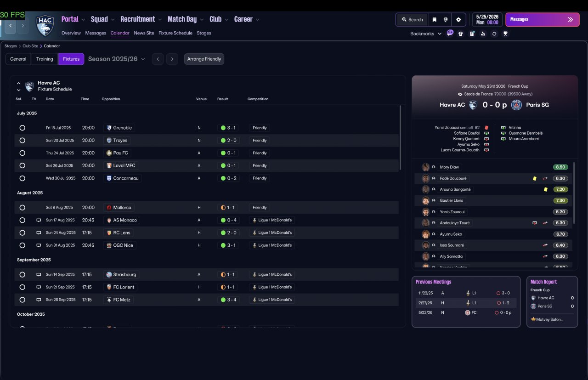The image size is (588, 380).
Task: Open the Season 2025/26 dropdown
Action: pyautogui.click(x=117, y=59)
